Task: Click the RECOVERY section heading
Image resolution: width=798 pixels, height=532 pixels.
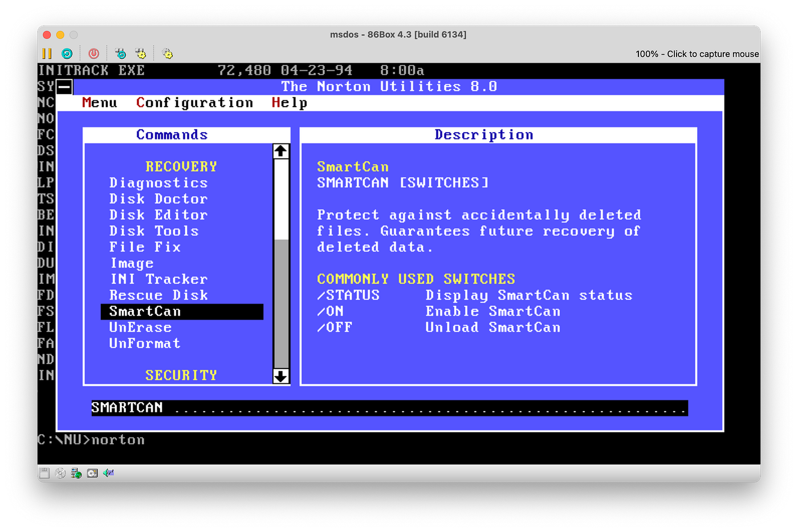Action: (181, 166)
